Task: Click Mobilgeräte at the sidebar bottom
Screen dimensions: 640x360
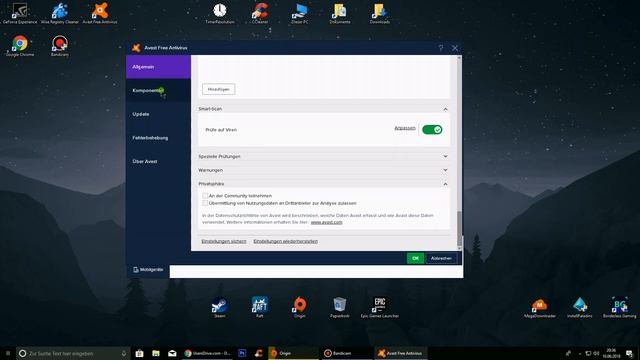Action: pyautogui.click(x=148, y=270)
